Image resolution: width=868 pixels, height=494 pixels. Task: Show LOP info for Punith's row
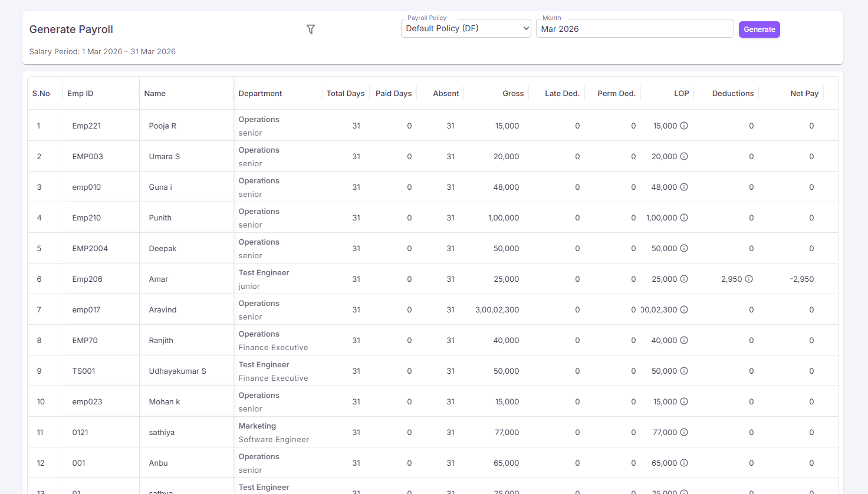684,218
